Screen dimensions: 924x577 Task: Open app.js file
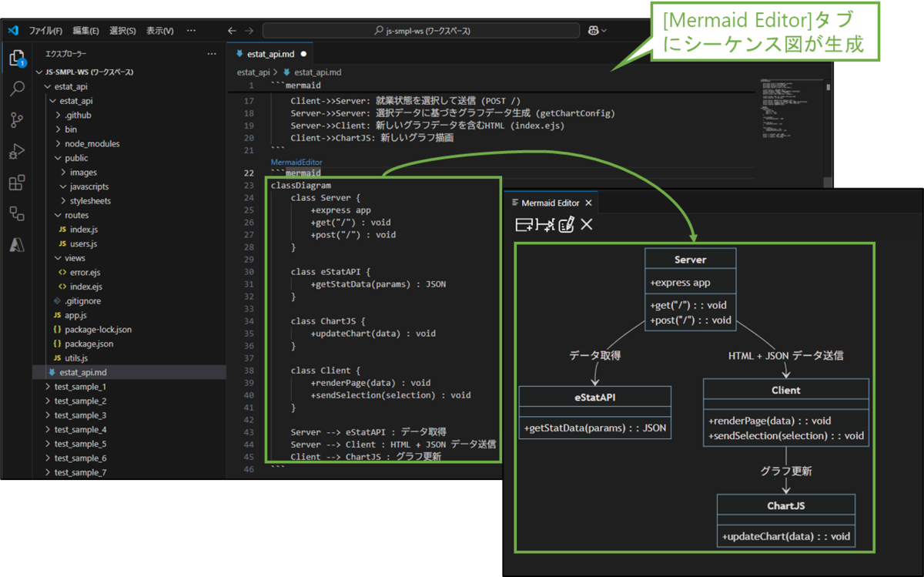(x=128, y=315)
